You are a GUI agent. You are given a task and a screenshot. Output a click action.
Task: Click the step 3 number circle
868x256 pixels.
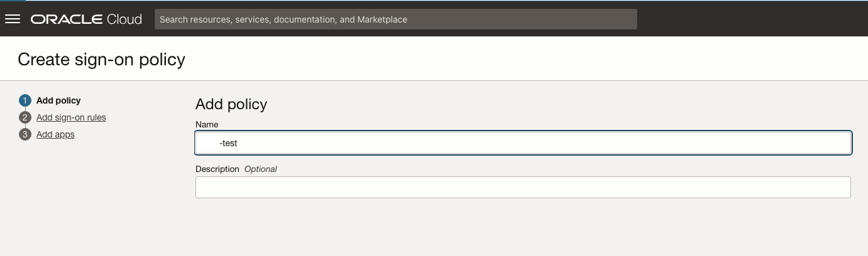point(25,134)
